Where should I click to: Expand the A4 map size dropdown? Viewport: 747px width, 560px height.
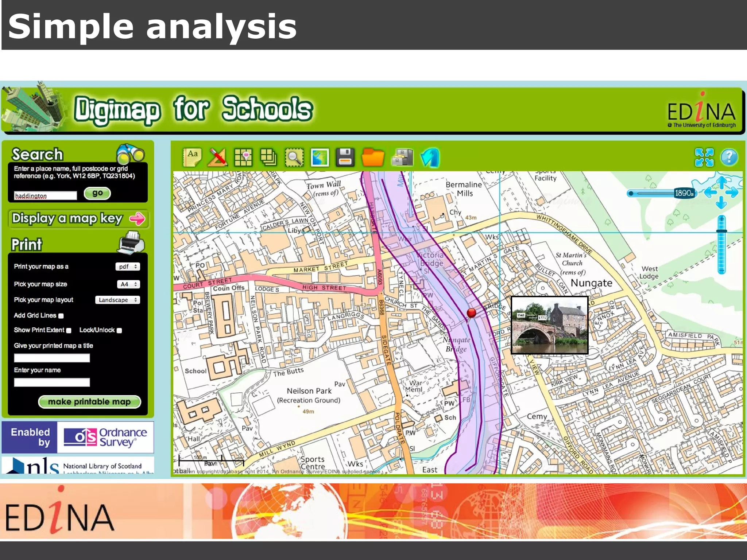tap(128, 284)
